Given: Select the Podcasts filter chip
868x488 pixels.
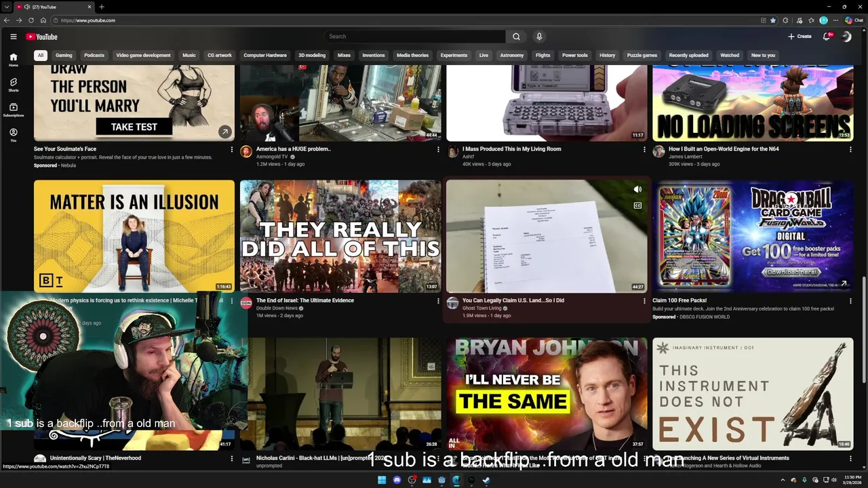Looking at the screenshot, I should coord(94,56).
